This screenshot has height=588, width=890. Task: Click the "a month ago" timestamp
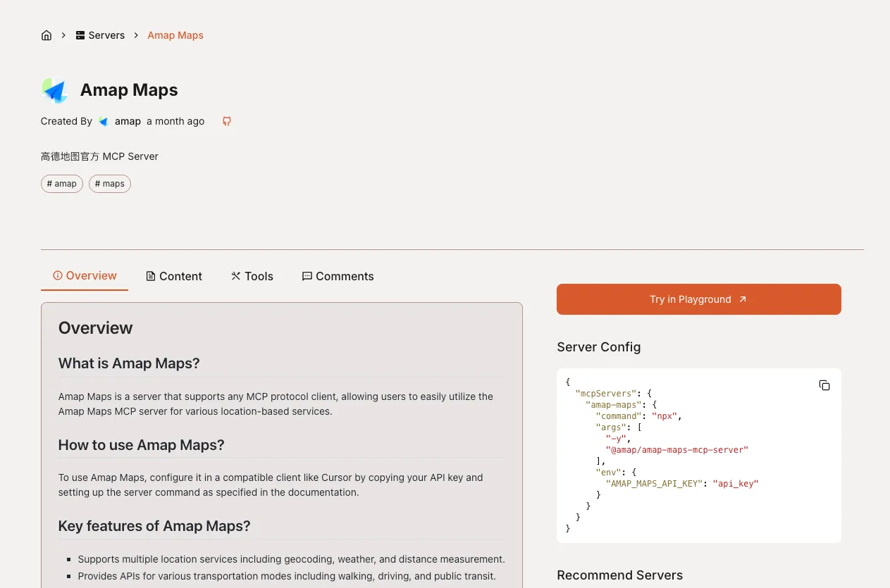[x=175, y=121]
